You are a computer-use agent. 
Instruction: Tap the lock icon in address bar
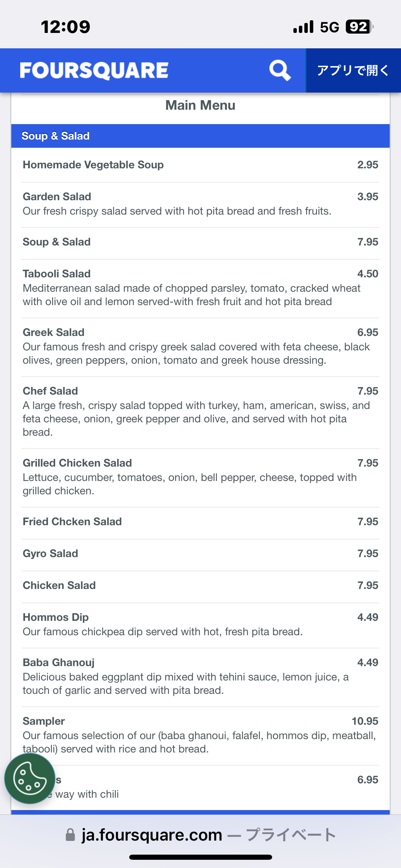pyautogui.click(x=70, y=835)
